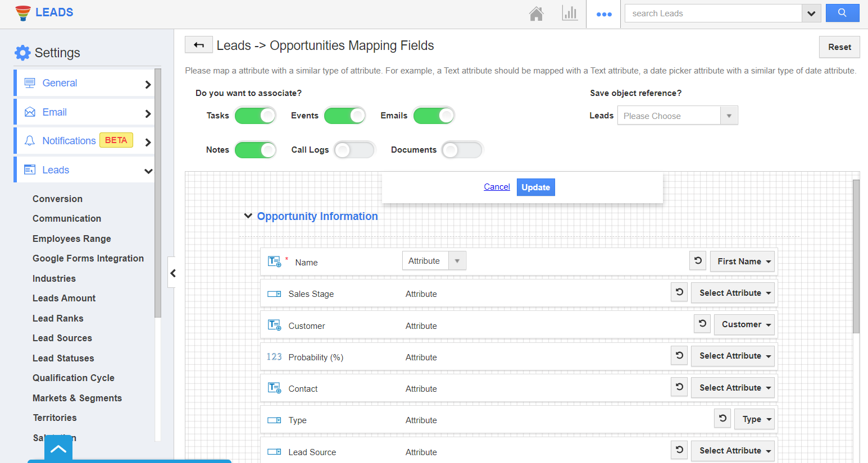Viewport: 868px width, 463px height.
Task: Focus the search Leads input field
Action: click(714, 13)
